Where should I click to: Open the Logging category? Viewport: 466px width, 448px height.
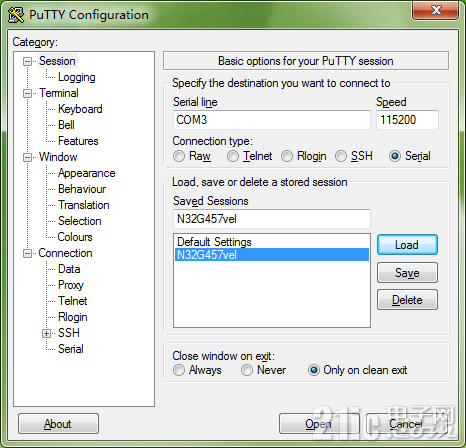point(77,77)
